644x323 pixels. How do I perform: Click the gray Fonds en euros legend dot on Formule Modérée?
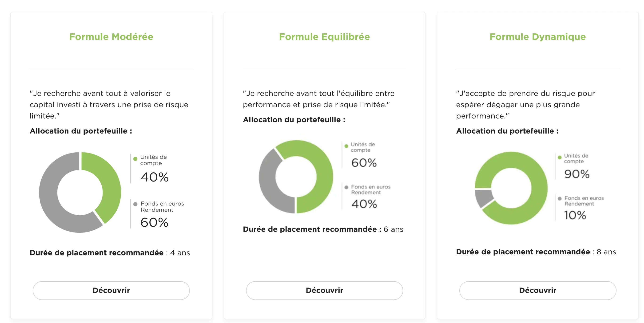click(x=135, y=204)
